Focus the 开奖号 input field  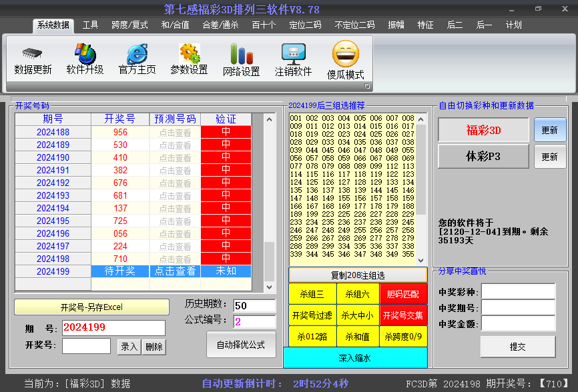click(86, 346)
